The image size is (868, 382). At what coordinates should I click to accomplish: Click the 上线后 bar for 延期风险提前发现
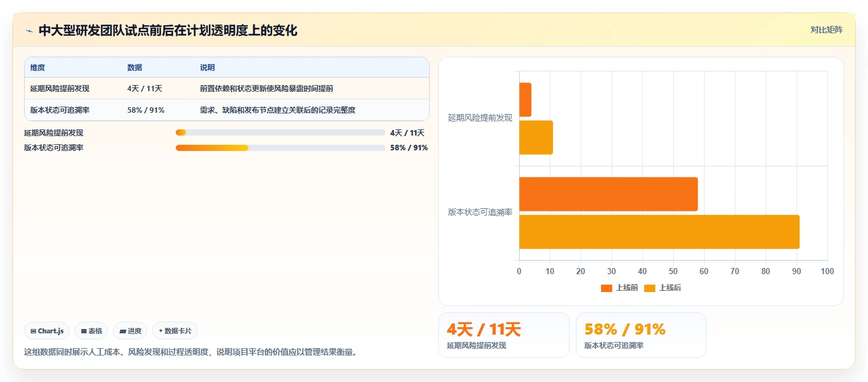pyautogui.click(x=536, y=137)
